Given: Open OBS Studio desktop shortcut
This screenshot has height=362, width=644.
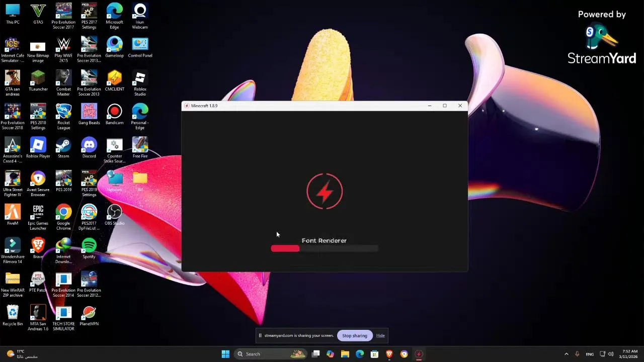Looking at the screenshot, I should click(x=115, y=215).
